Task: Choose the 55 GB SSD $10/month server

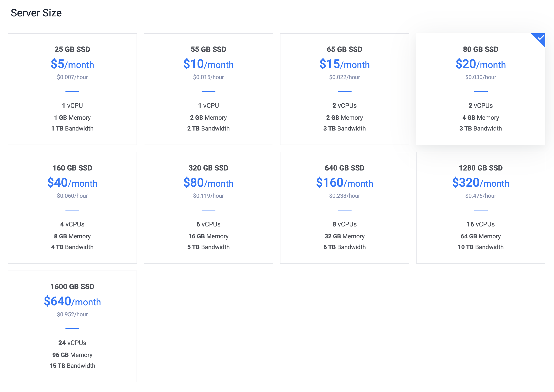Action: (208, 89)
